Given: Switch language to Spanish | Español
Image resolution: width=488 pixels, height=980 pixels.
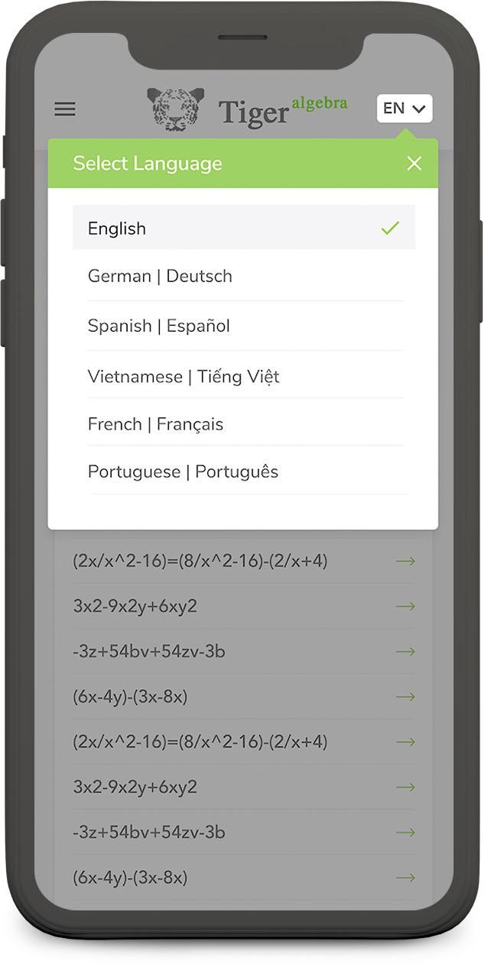Looking at the screenshot, I should point(159,326).
